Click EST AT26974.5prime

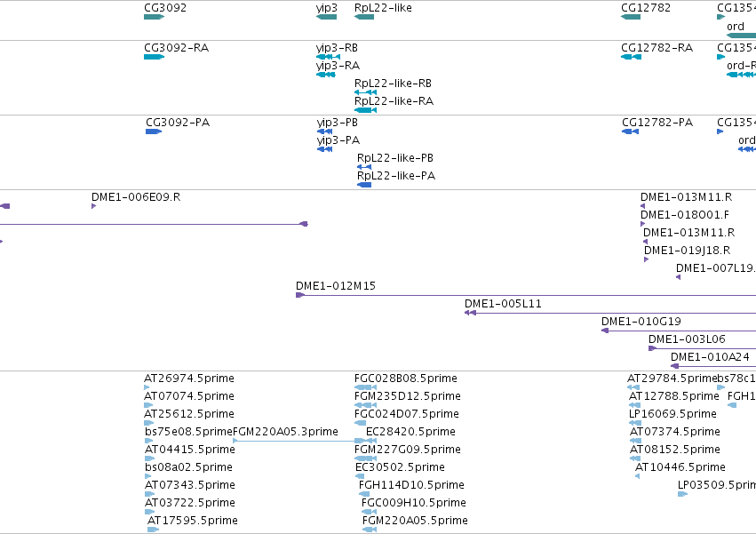[189, 379]
